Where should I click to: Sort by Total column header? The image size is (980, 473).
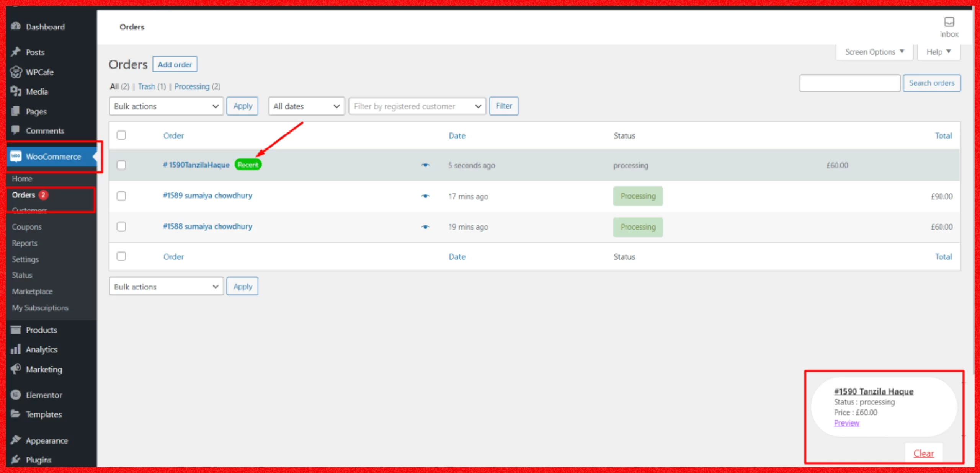943,136
